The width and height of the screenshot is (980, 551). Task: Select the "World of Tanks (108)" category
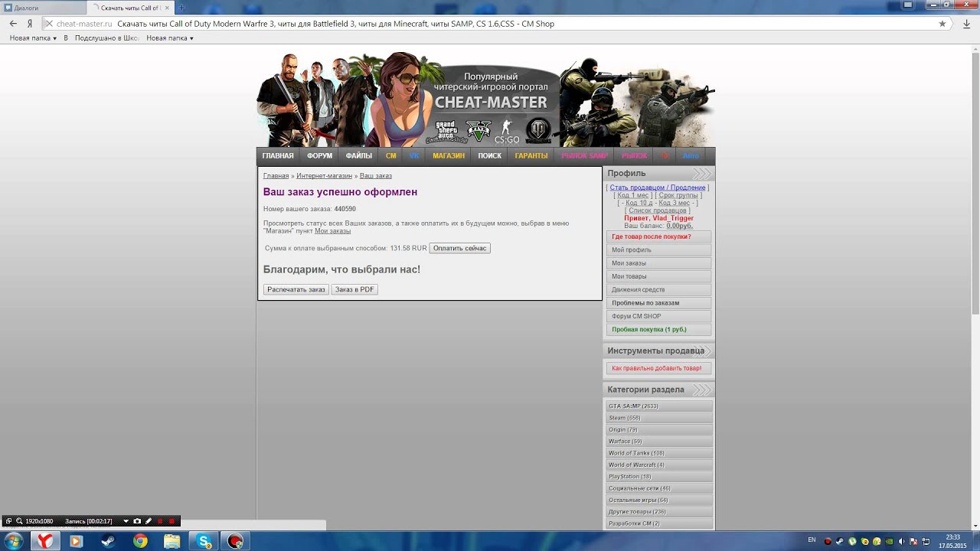[659, 453]
